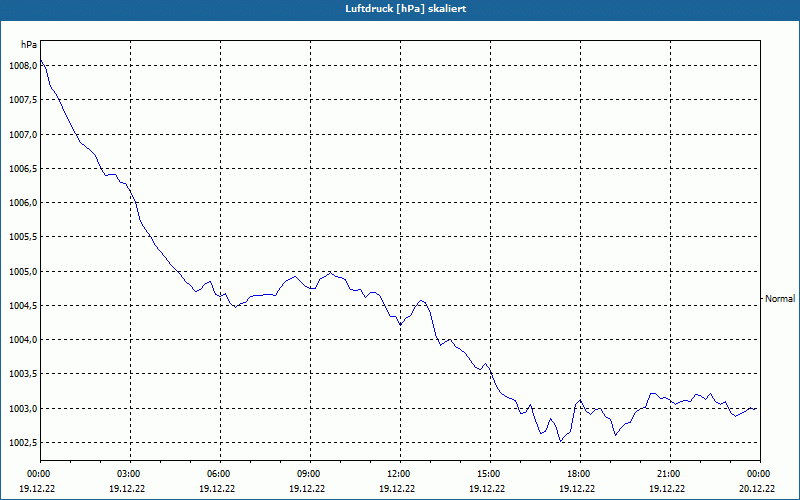Click the 21:00 time label
Viewport: 800px width, 500px height.
click(x=670, y=474)
